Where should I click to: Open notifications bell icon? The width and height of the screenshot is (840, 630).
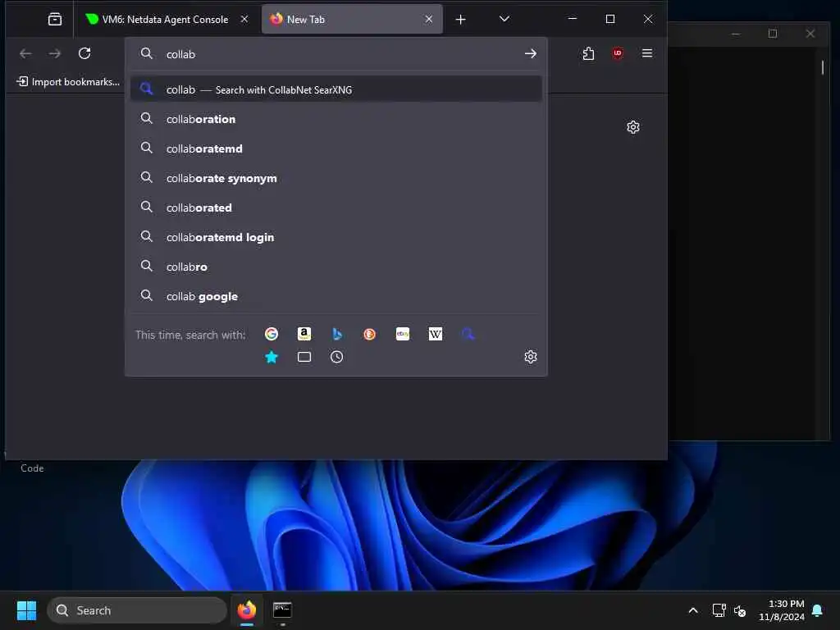pos(818,610)
